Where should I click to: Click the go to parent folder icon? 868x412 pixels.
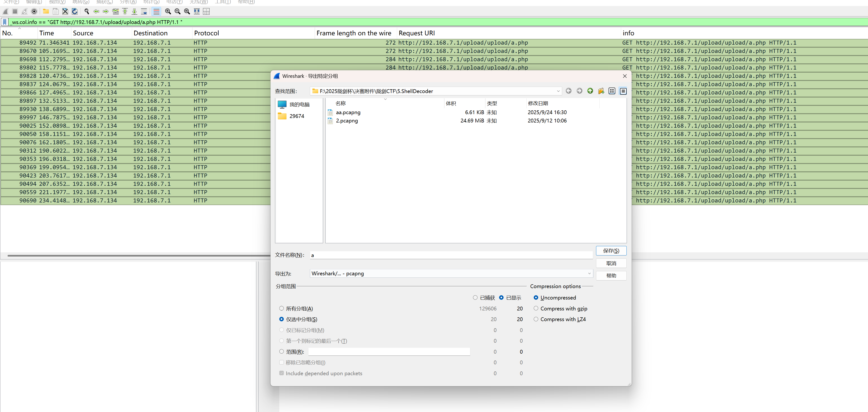[x=590, y=91]
